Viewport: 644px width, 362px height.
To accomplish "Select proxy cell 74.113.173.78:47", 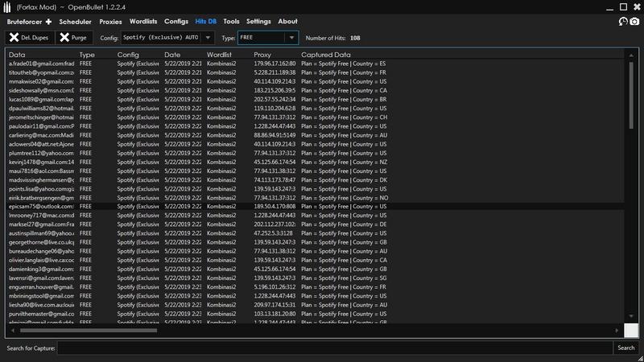I will [x=275, y=179].
